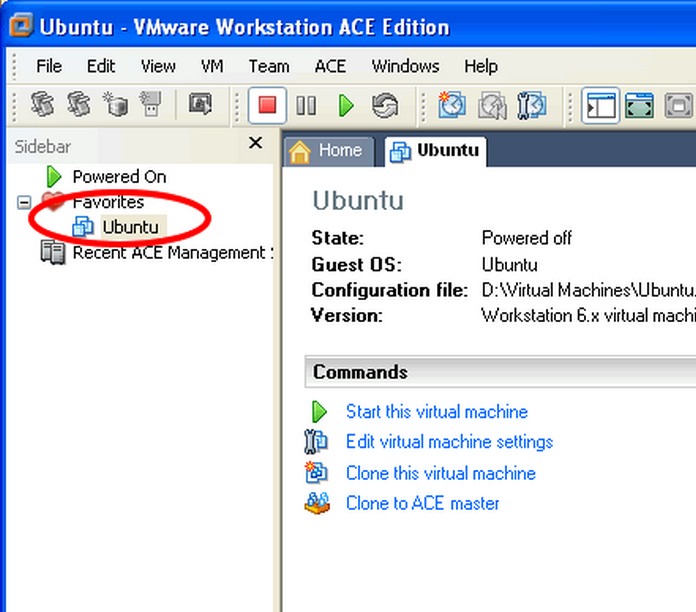Switch to Full Screen view icon
The width and height of the screenshot is (696, 612).
(x=640, y=105)
